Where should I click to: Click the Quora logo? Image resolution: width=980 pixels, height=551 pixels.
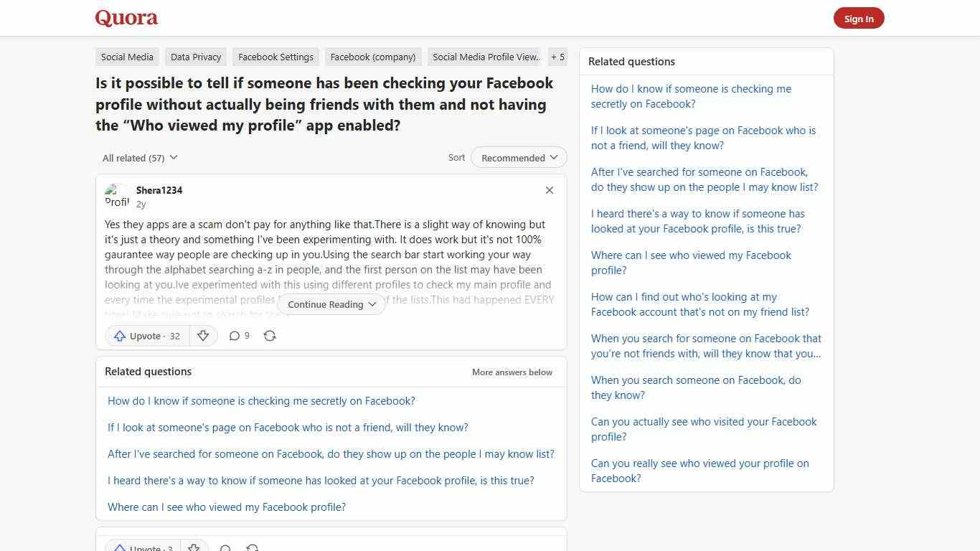[126, 18]
